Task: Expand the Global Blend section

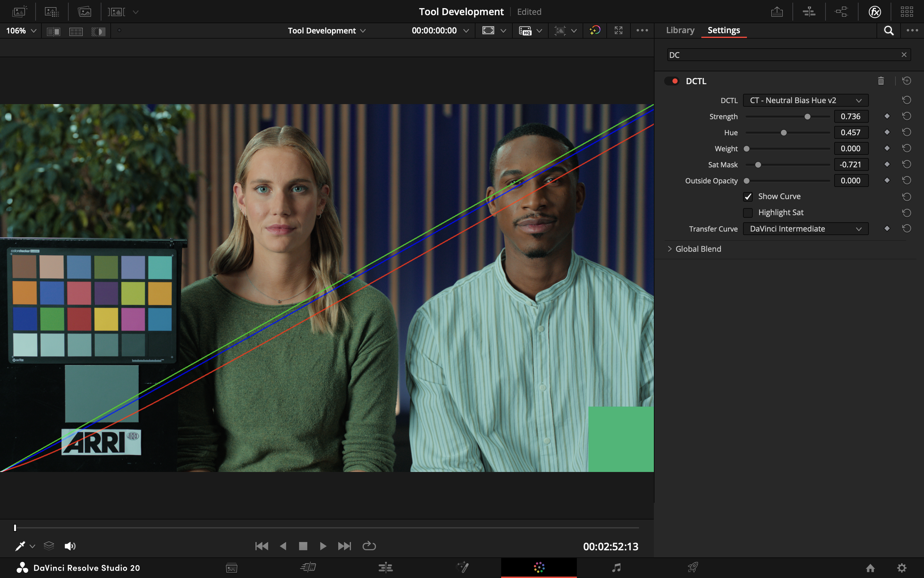Action: [670, 249]
